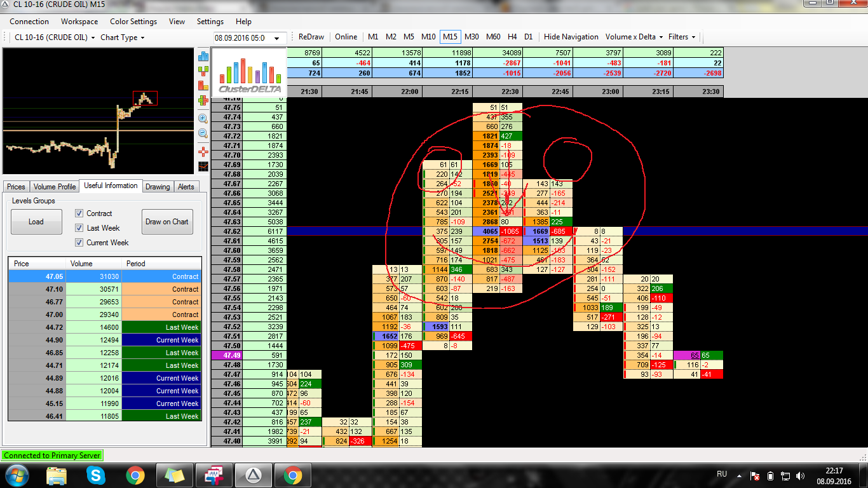Switch to the ClusterDelta taskbar icon
The height and width of the screenshot is (488, 868).
pyautogui.click(x=214, y=475)
